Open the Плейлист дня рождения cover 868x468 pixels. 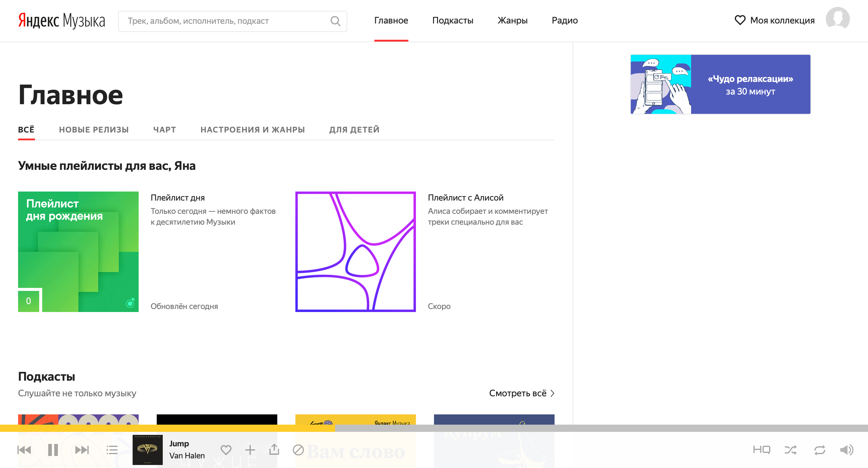[x=78, y=252]
